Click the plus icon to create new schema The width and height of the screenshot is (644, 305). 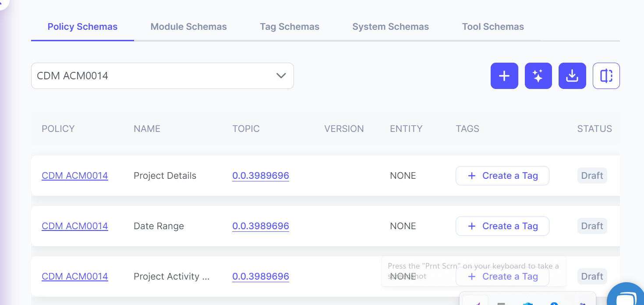pyautogui.click(x=504, y=76)
